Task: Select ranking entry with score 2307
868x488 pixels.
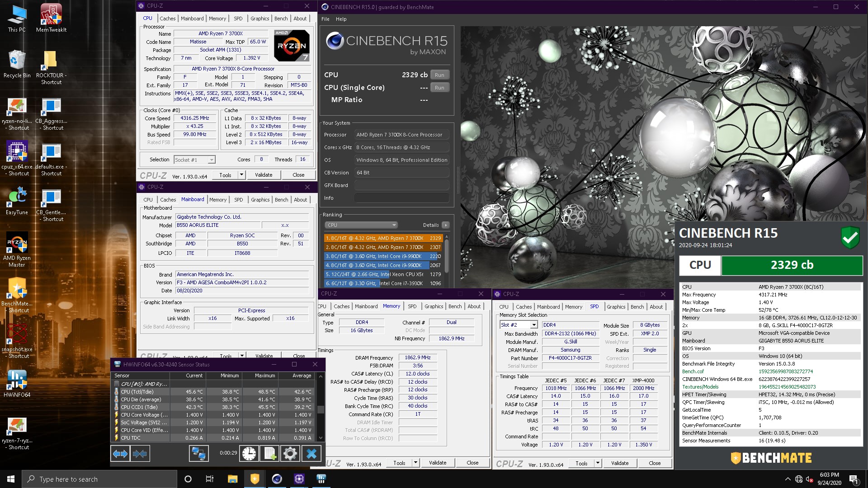Action: pos(383,247)
